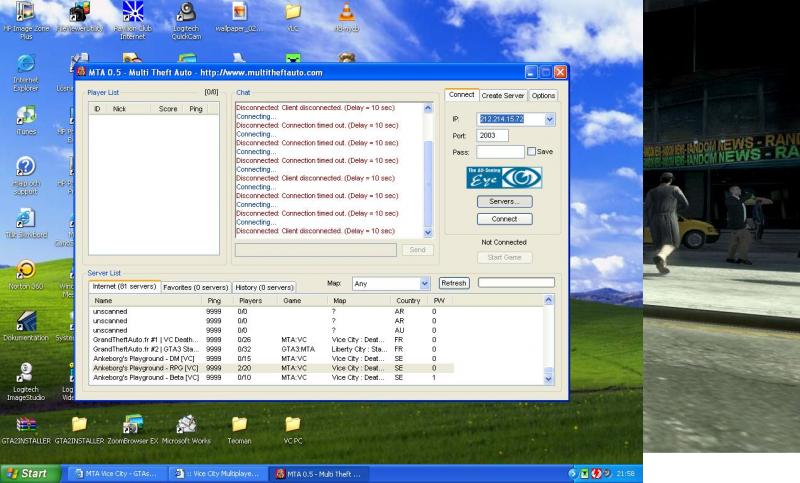Click the chat scrollbar up arrow
800x483 pixels.
tap(428, 108)
